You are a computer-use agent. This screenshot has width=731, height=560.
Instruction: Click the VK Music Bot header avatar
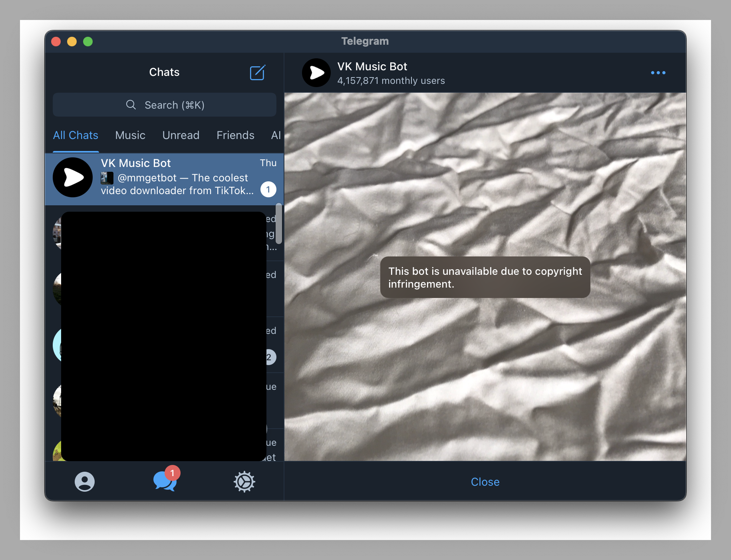316,73
